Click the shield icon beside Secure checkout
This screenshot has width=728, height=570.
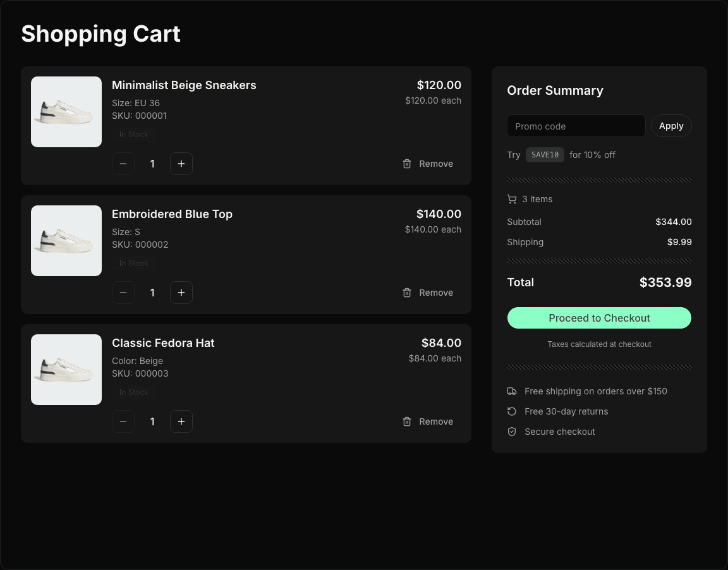click(x=512, y=432)
